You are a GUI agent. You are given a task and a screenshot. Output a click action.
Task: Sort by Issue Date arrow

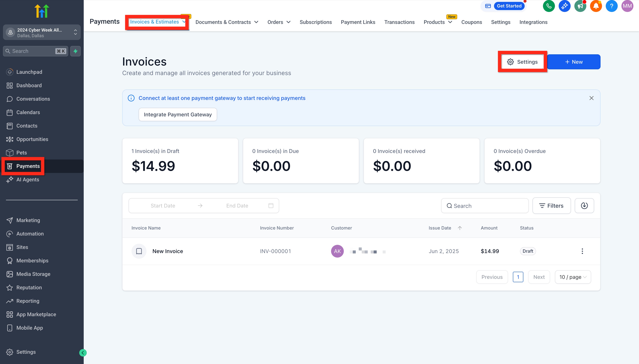(x=460, y=228)
